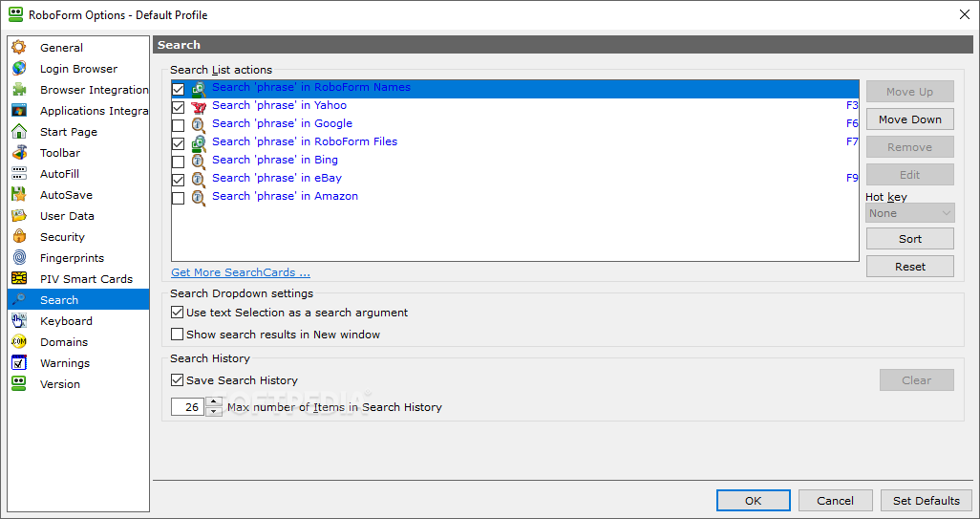Click the PIV Smart Cards chip icon
This screenshot has height=519, width=980.
[19, 279]
